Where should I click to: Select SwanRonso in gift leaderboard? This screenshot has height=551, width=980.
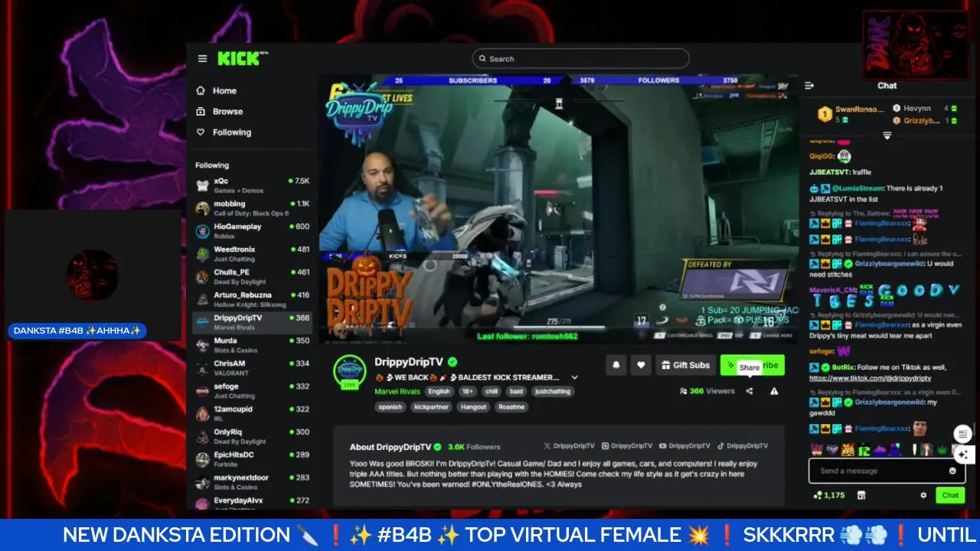(850, 114)
